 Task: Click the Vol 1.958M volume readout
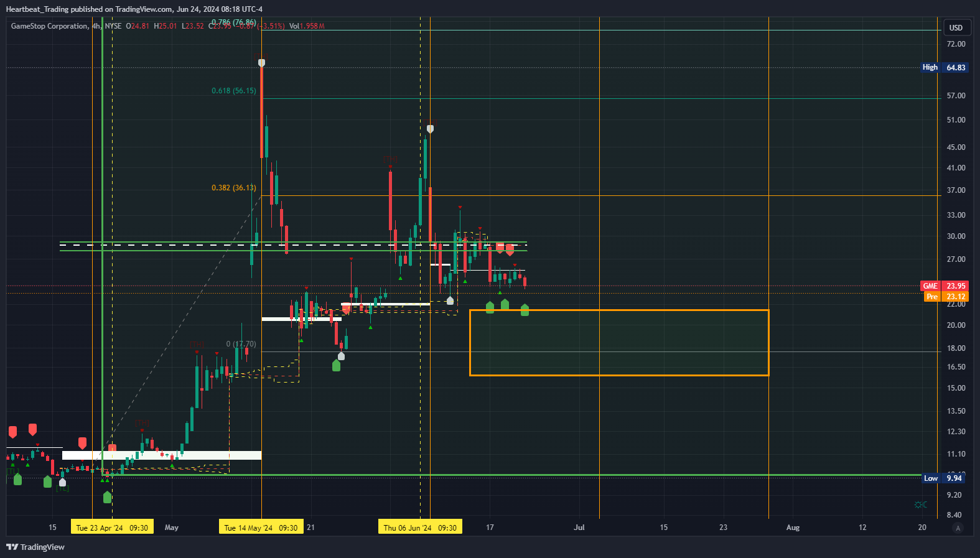tap(307, 26)
